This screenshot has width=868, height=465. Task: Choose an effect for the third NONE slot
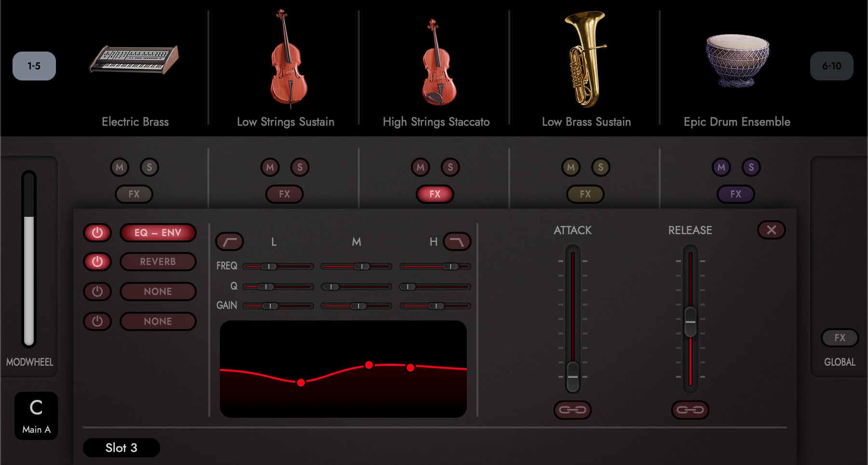click(x=158, y=292)
